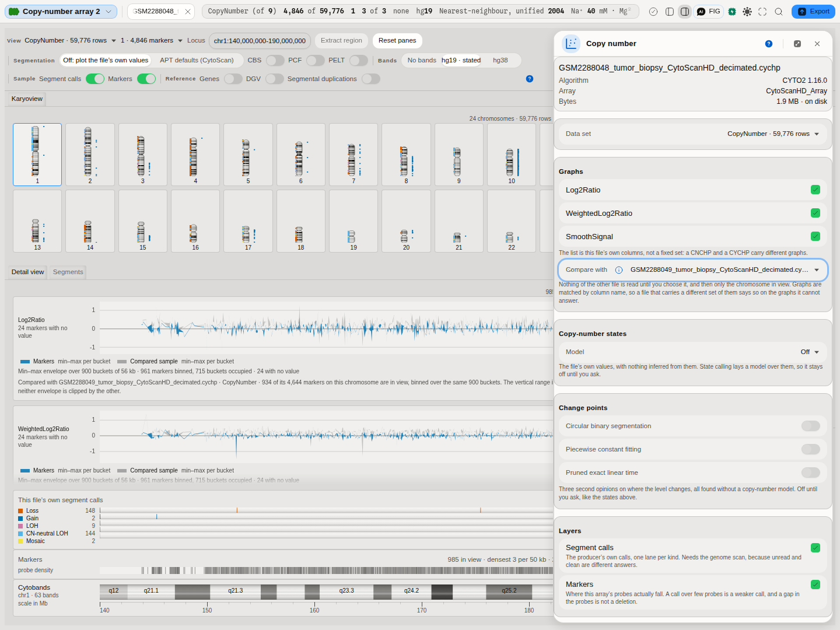The height and width of the screenshot is (630, 840).
Task: Enable Circular binary segmentation toggle
Action: tap(811, 426)
